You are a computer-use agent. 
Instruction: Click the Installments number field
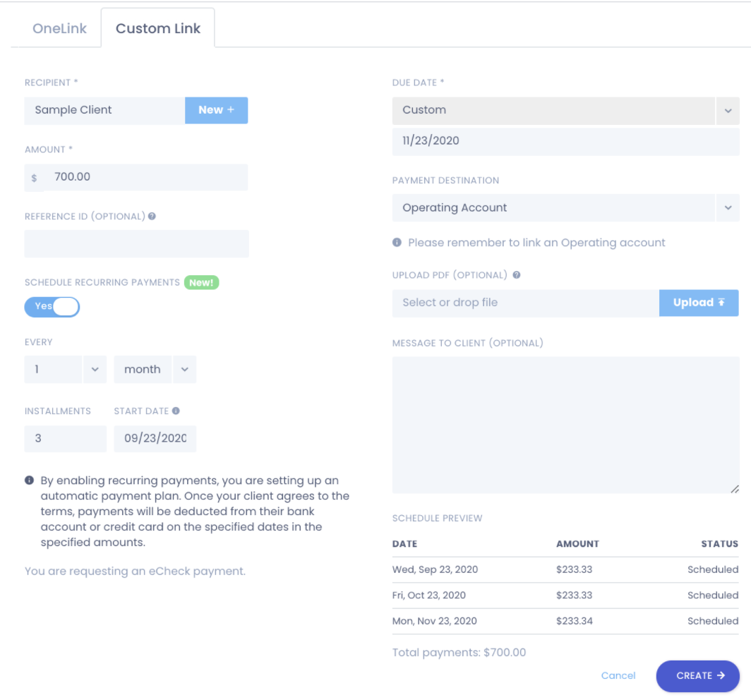click(x=65, y=438)
